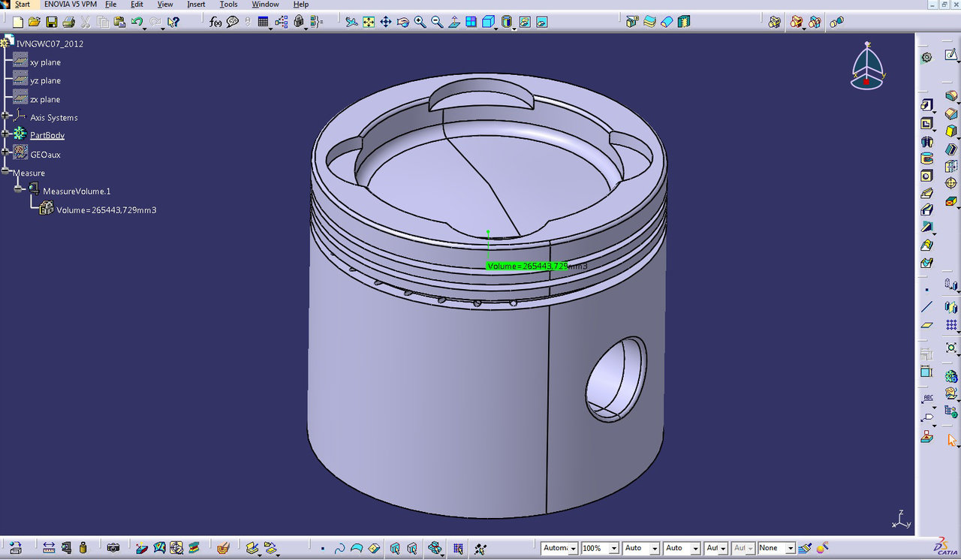961x560 pixels.
Task: Click the Zoom Out magnifier
Action: point(437,23)
